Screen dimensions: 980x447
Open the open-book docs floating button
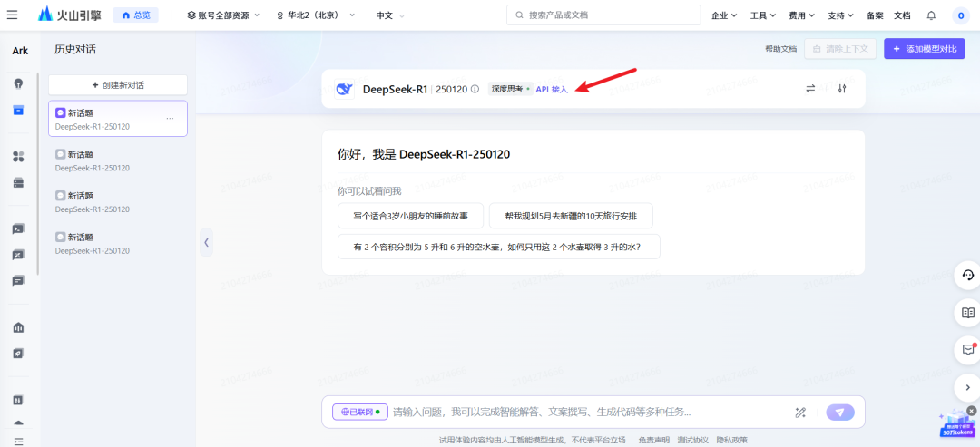pos(968,313)
